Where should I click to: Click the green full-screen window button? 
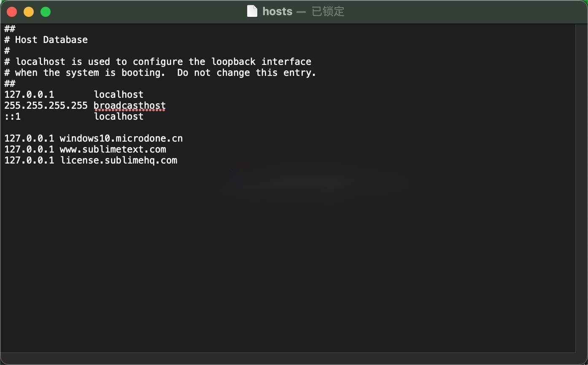pos(46,12)
